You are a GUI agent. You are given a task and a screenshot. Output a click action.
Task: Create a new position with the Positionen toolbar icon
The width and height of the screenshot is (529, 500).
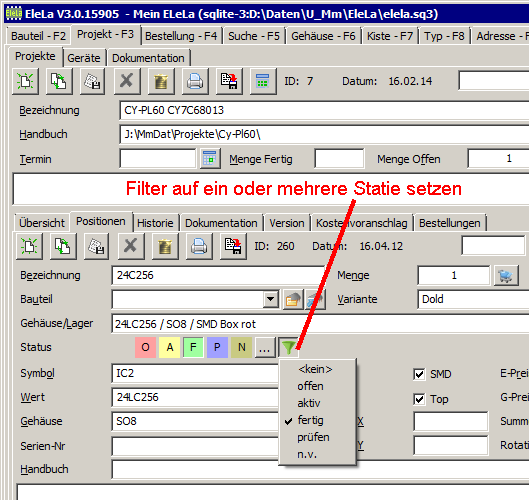tap(29, 246)
